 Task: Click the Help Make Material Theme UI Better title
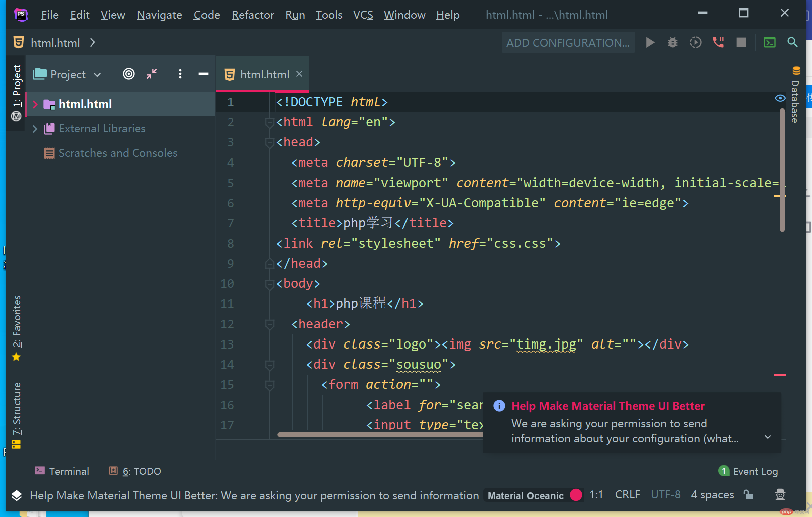tap(608, 406)
